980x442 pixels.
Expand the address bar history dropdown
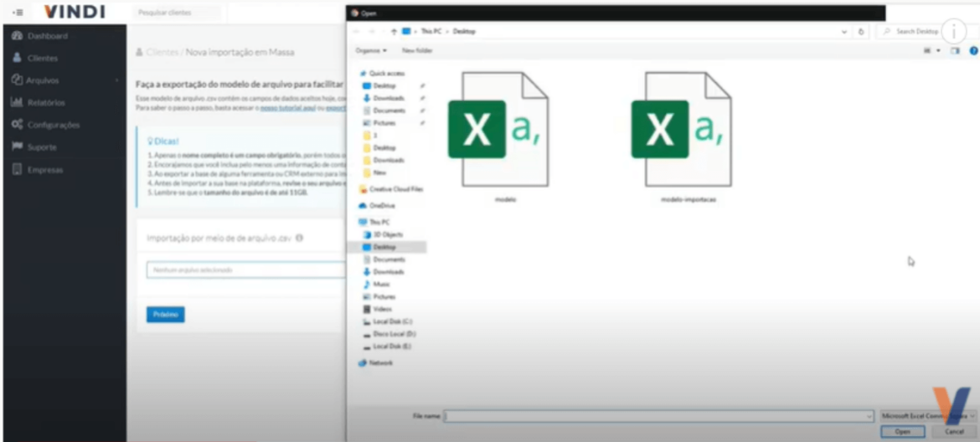(x=844, y=32)
